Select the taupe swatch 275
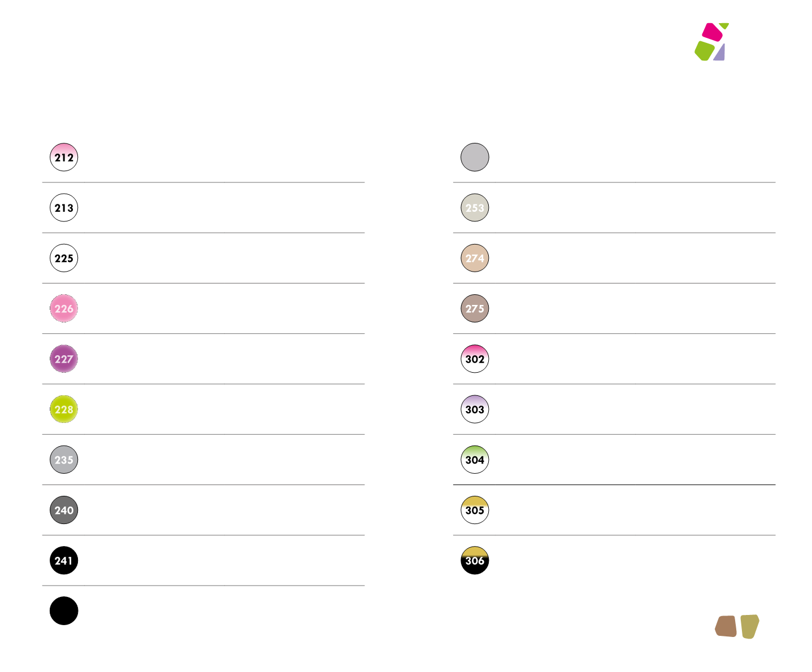This screenshot has width=812, height=672. tap(475, 308)
